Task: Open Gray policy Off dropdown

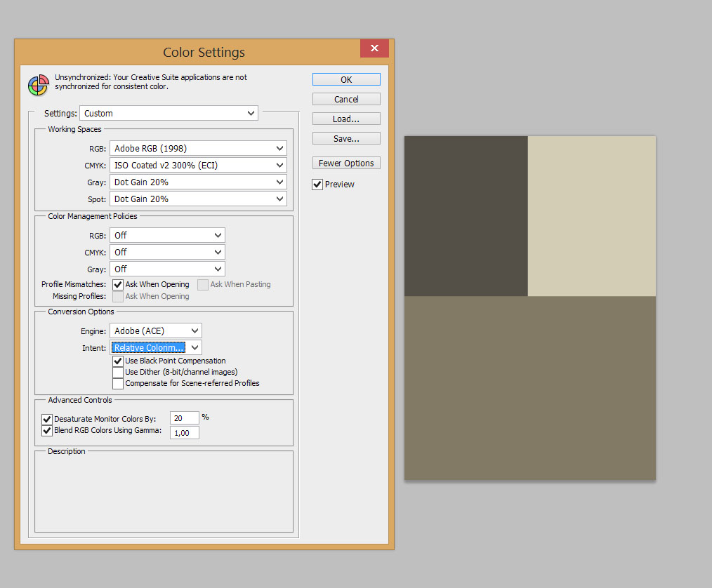Action: point(167,269)
